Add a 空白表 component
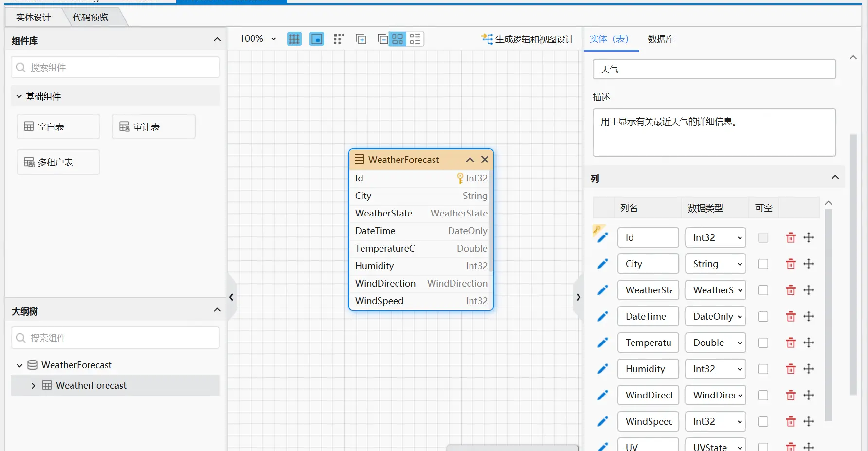868x451 pixels. coord(58,126)
